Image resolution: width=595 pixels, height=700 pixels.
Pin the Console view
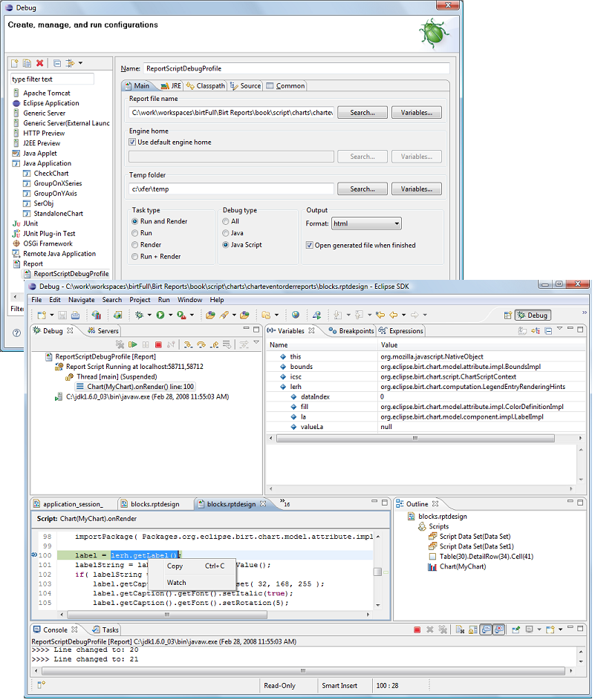pos(516,629)
